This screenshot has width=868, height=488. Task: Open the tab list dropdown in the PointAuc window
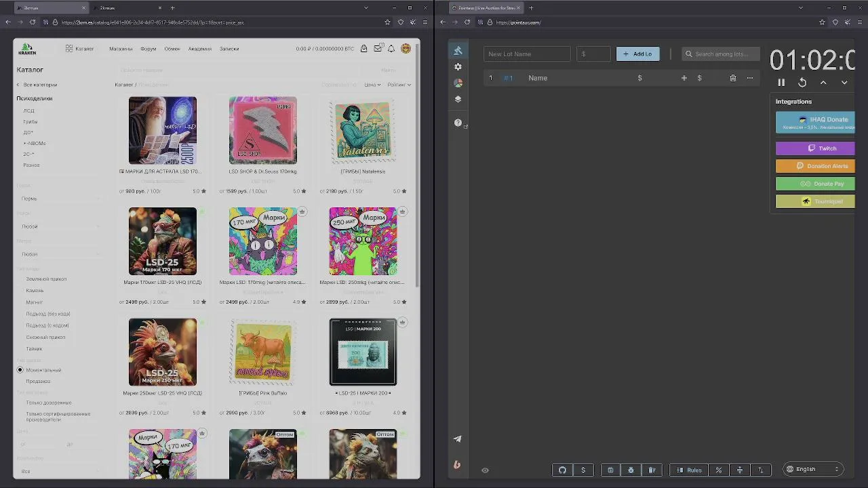800,8
